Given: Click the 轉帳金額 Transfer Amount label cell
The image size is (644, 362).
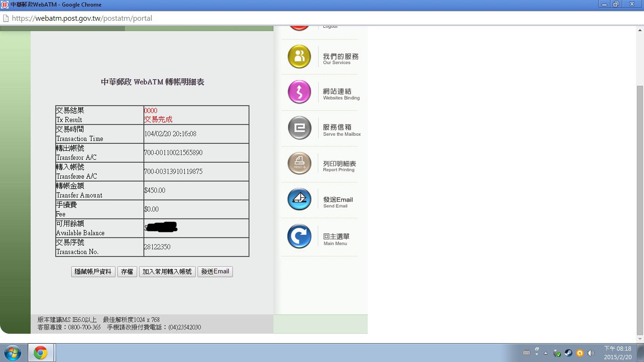Looking at the screenshot, I should (x=99, y=190).
